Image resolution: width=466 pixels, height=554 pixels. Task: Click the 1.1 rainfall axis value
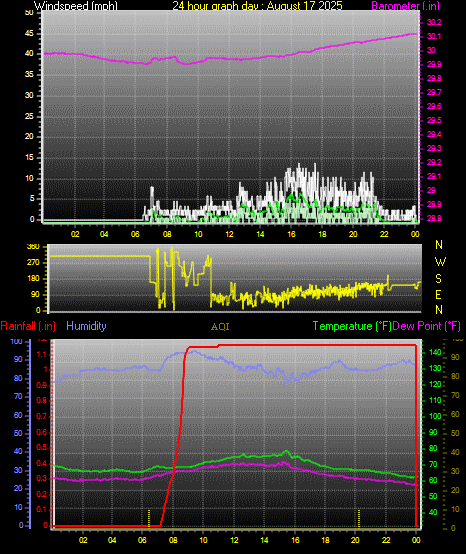[42, 354]
